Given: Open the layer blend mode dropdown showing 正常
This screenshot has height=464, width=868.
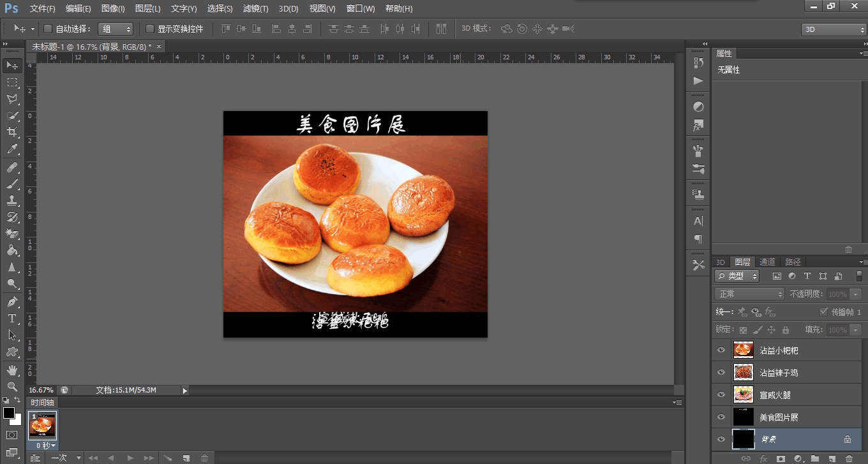Looking at the screenshot, I should click(749, 294).
